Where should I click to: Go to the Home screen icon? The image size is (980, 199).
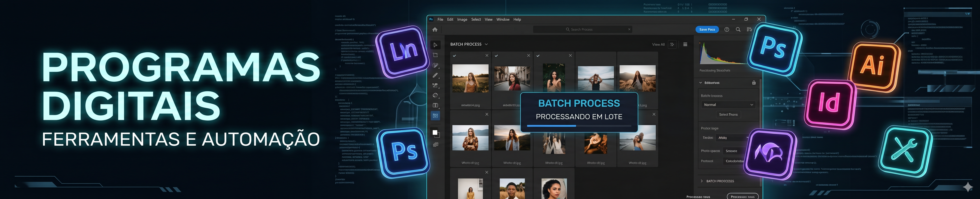coord(435,29)
